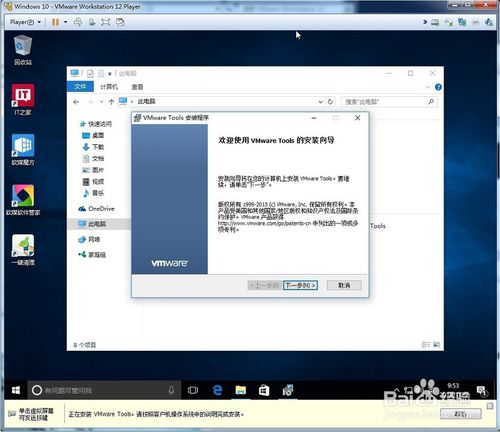
Task: Switch Explorer to details view icon
Action: [x=426, y=345]
